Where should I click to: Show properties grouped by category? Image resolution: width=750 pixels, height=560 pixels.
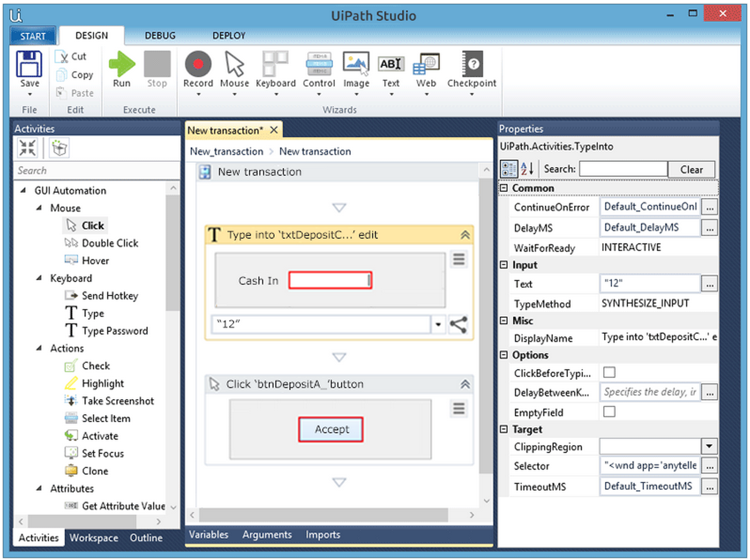[x=509, y=169]
